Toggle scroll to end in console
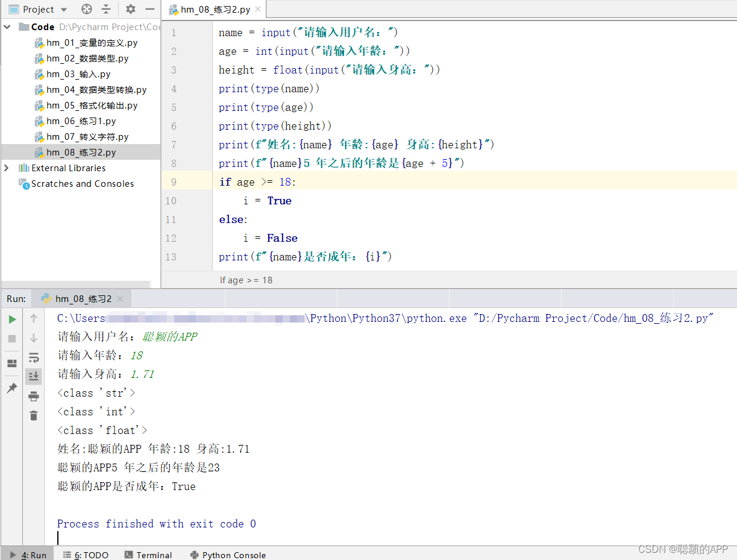This screenshot has width=737, height=560. click(x=34, y=376)
